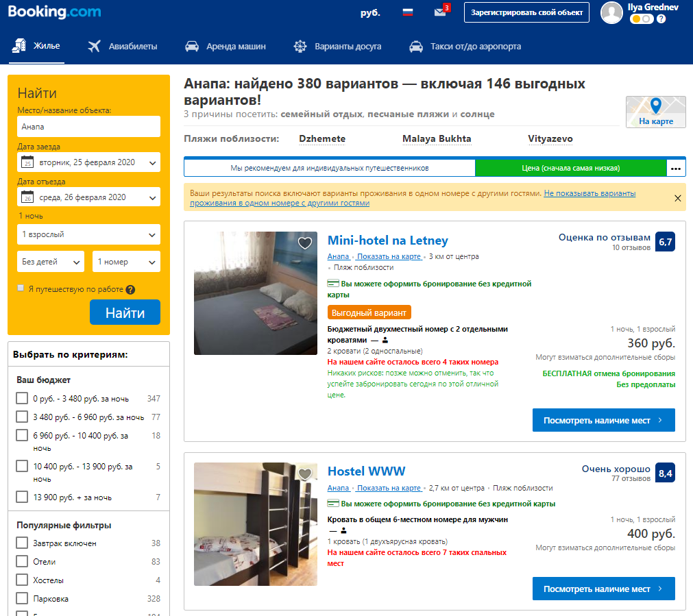Show Mini-hotel na Letney on map
The image size is (693, 616).
click(389, 256)
